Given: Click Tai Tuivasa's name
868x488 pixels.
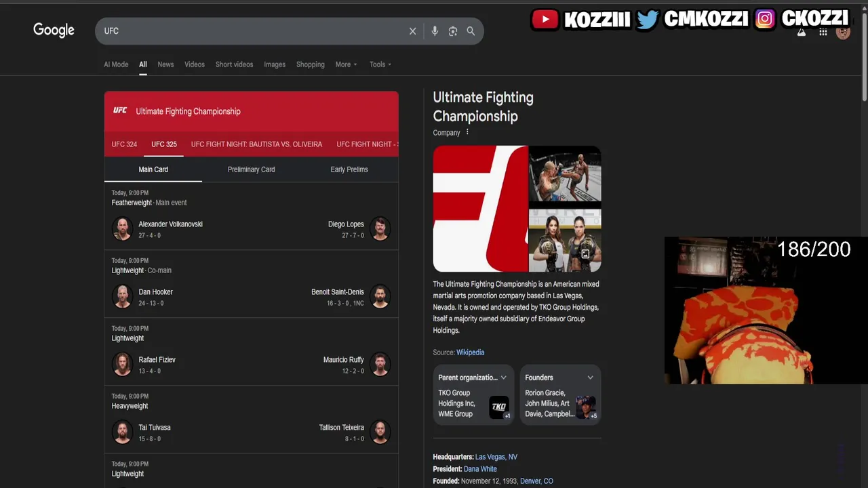Looking at the screenshot, I should coord(155,428).
